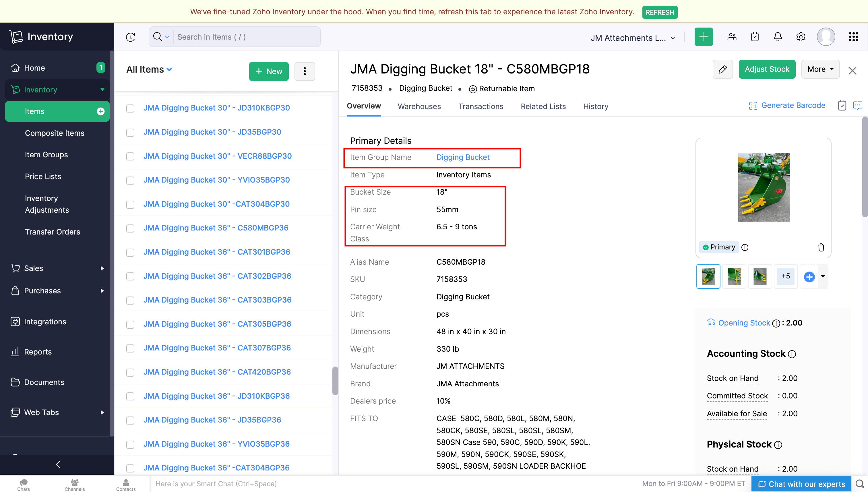The width and height of the screenshot is (868, 492).
Task: Open the More actions dropdown
Action: pos(820,69)
